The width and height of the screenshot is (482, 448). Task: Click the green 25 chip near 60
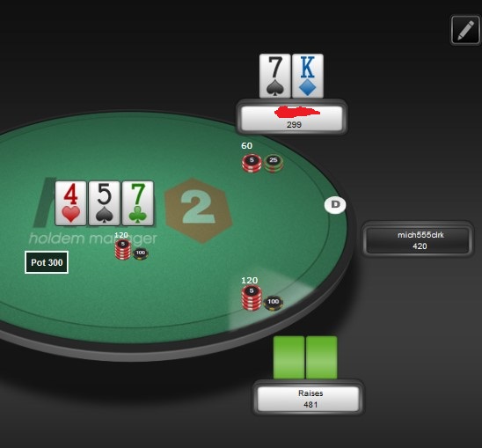click(274, 163)
